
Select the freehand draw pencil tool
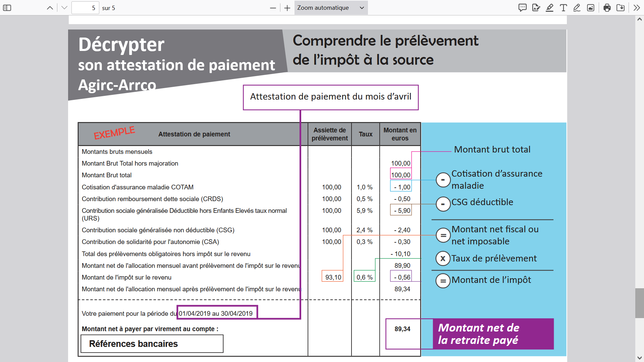pos(577,8)
